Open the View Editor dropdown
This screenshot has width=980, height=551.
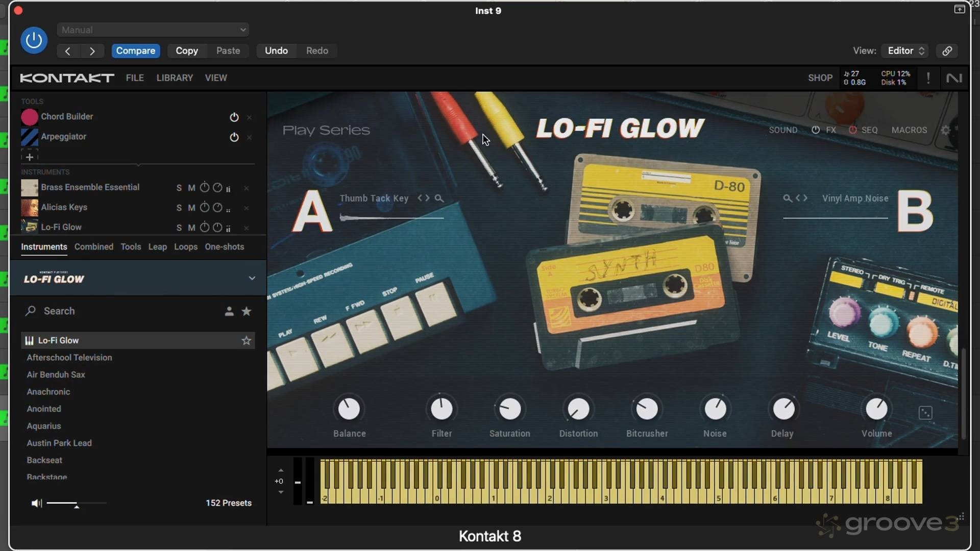905,51
